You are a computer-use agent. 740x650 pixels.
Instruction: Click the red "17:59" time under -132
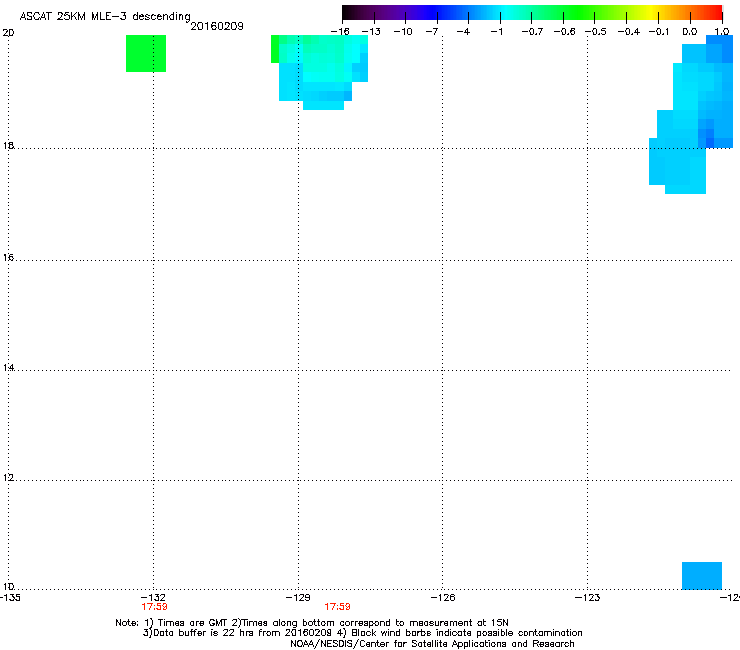[x=154, y=607]
